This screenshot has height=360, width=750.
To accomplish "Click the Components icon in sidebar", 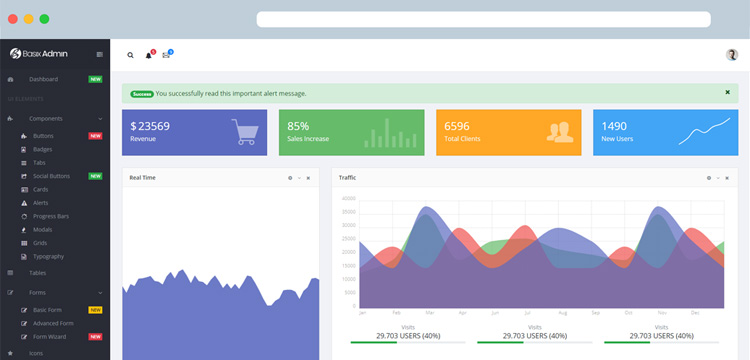I will tap(10, 119).
